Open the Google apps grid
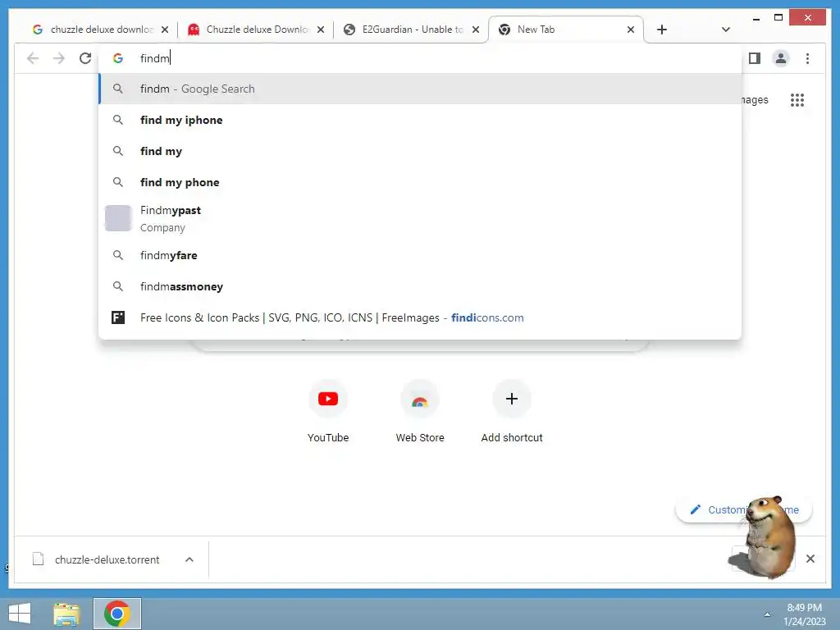Image resolution: width=840 pixels, height=630 pixels. click(x=797, y=99)
